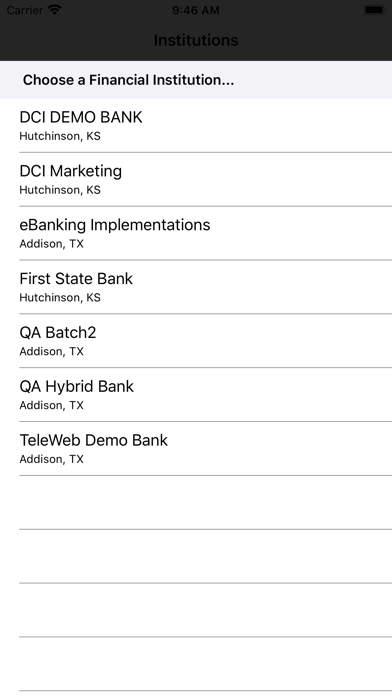Tap the 'Choose a Financial Institution...' header
The width and height of the screenshot is (392, 696).
click(128, 80)
